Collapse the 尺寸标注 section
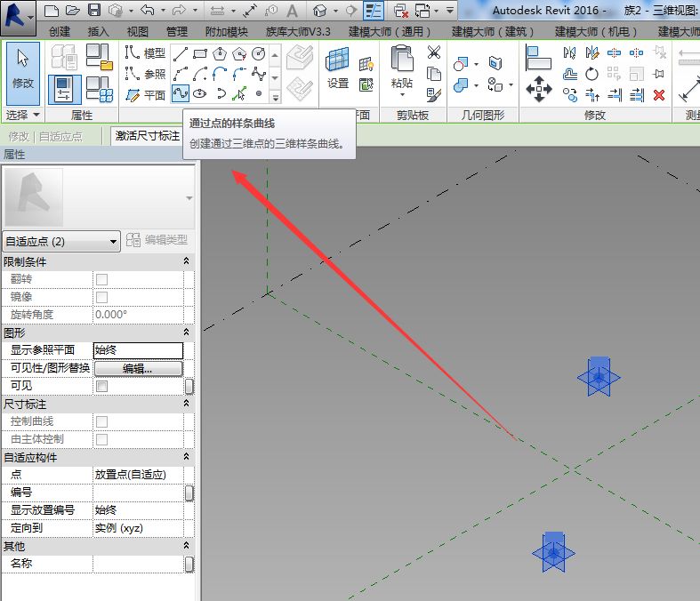The width and height of the screenshot is (700, 601). [186, 404]
